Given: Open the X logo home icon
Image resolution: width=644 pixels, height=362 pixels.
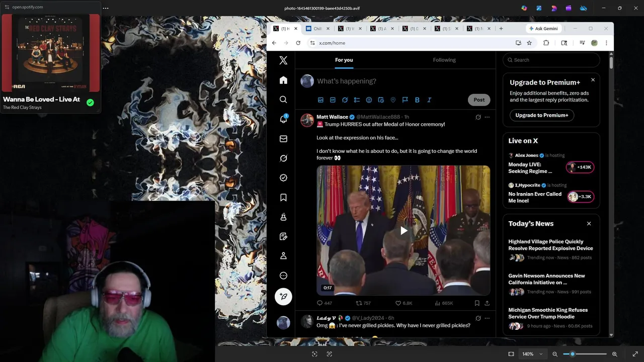Looking at the screenshot, I should (x=283, y=60).
